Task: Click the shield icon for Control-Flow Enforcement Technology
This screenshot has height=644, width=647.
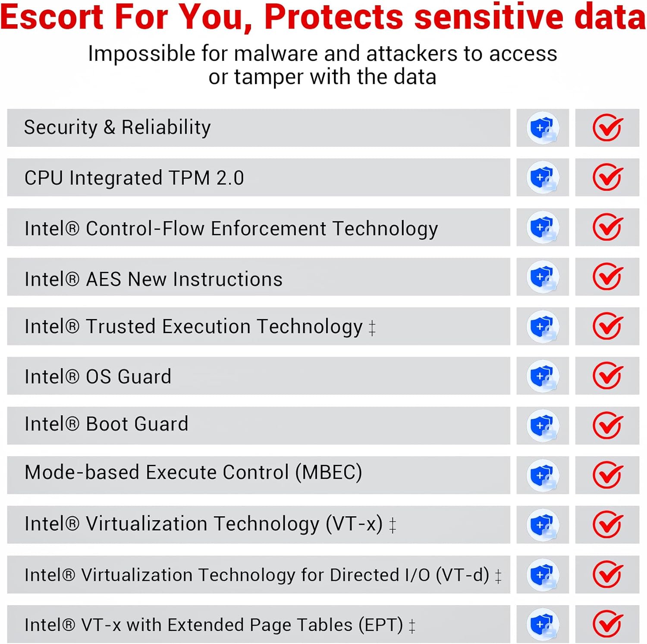Action: (542, 227)
